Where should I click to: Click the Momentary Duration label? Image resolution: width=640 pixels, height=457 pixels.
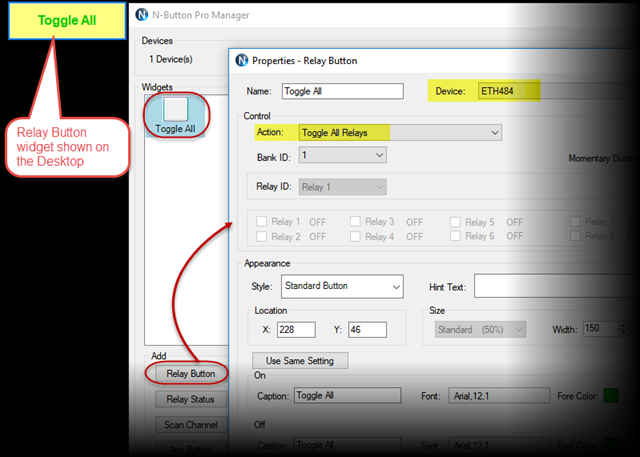click(x=603, y=158)
